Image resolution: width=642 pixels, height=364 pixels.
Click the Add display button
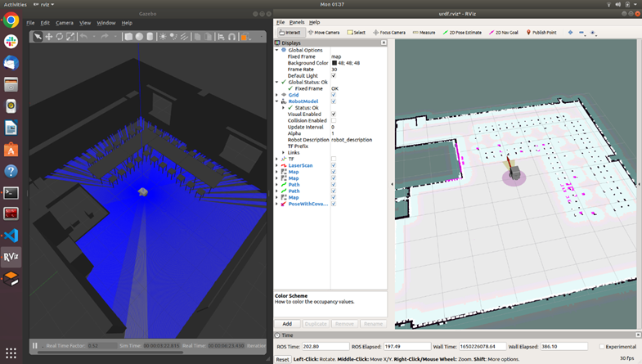point(287,324)
